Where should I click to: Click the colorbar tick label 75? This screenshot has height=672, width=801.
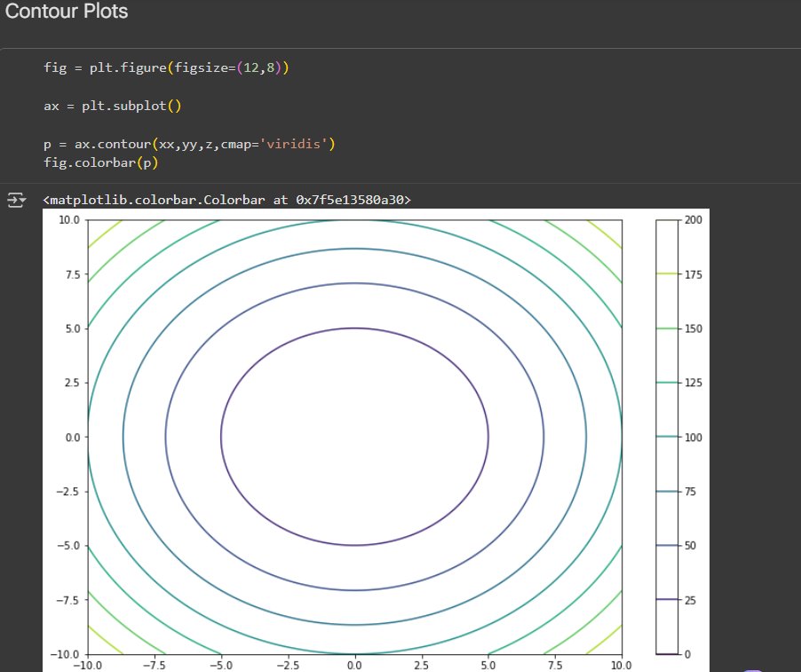(x=690, y=492)
